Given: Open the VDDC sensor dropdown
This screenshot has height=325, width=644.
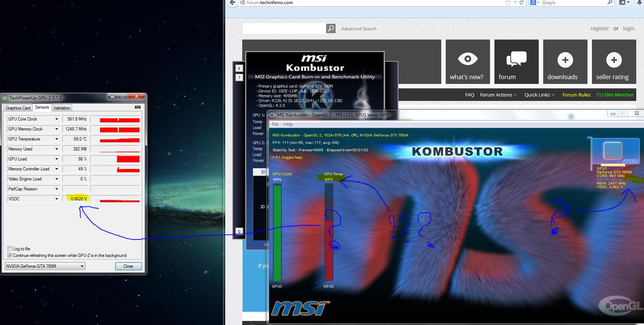Looking at the screenshot, I should pos(56,199).
